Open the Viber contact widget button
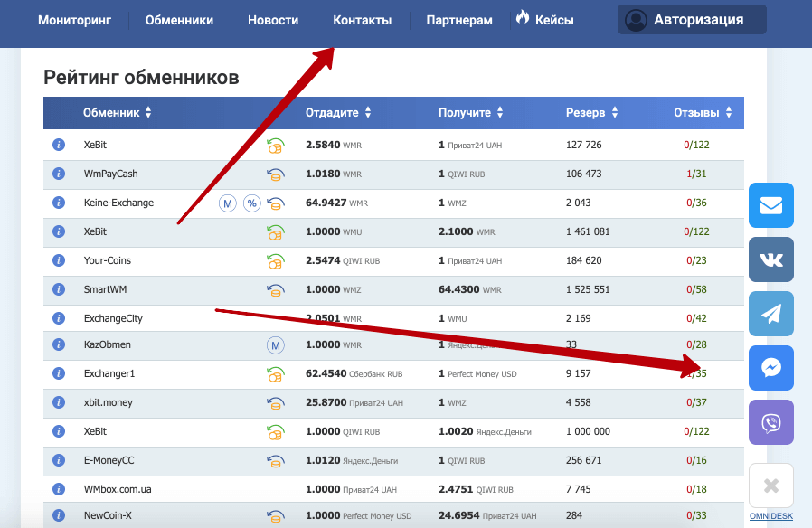This screenshot has height=528, width=812. (x=771, y=422)
